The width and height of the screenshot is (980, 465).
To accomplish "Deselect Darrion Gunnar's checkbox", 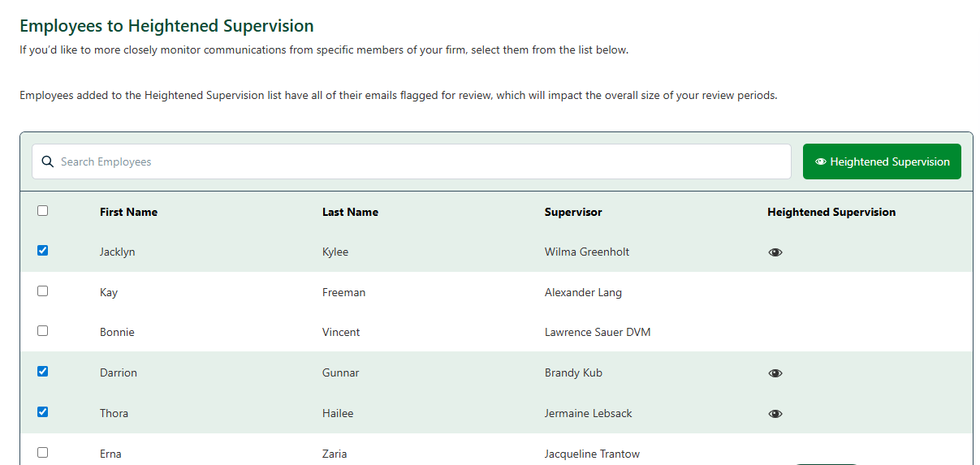I will tap(43, 372).
